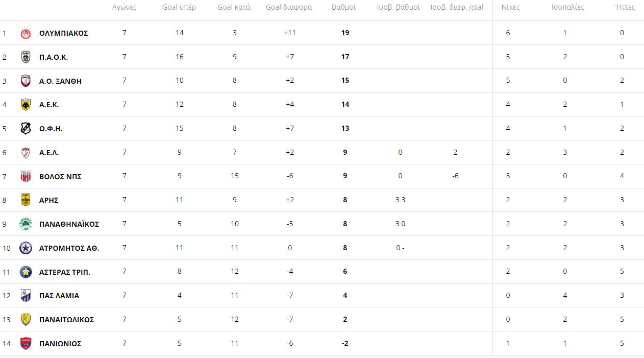Image resolution: width=644 pixels, height=358 pixels.
Task: Sort by the Βαθμοί column header
Action: (344, 7)
